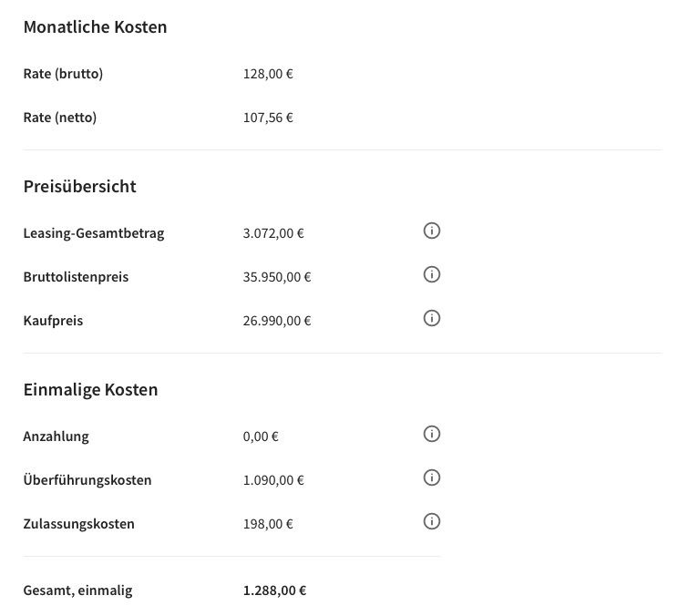
Task: Click the 26.990,00 € Kaufpreis value
Action: pyautogui.click(x=277, y=321)
